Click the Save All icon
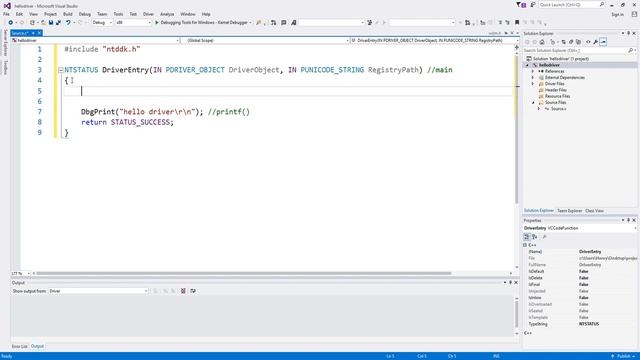 coord(58,22)
